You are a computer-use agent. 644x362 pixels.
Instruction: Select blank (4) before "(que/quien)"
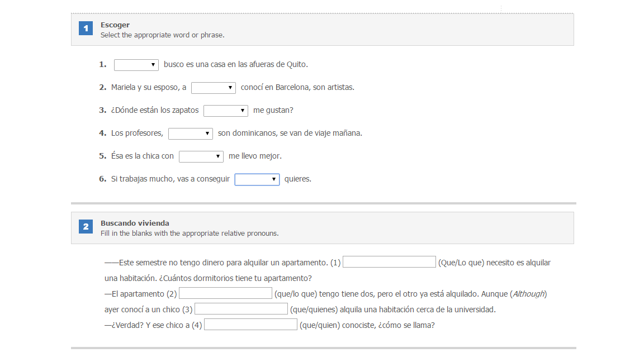250,324
